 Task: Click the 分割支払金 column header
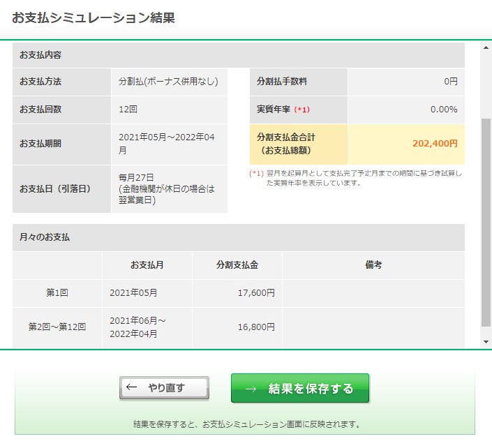tap(237, 264)
